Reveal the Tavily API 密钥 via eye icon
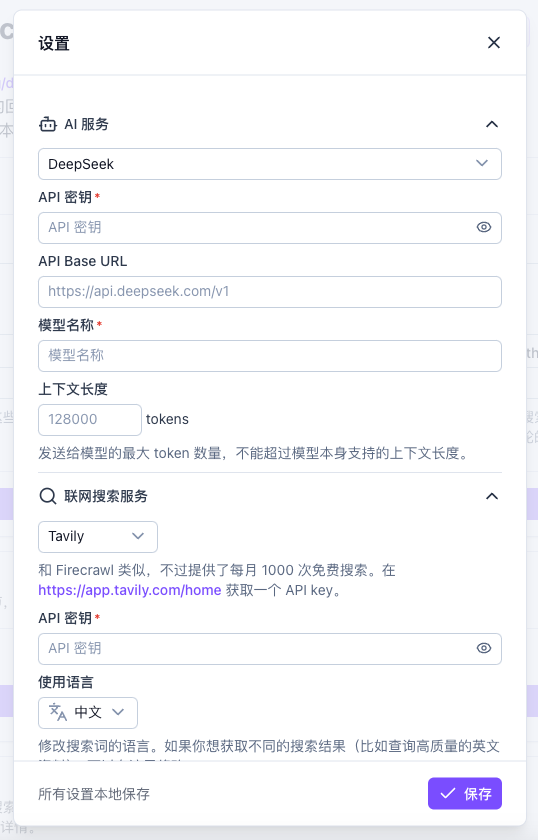The height and width of the screenshot is (840, 538). click(x=484, y=648)
